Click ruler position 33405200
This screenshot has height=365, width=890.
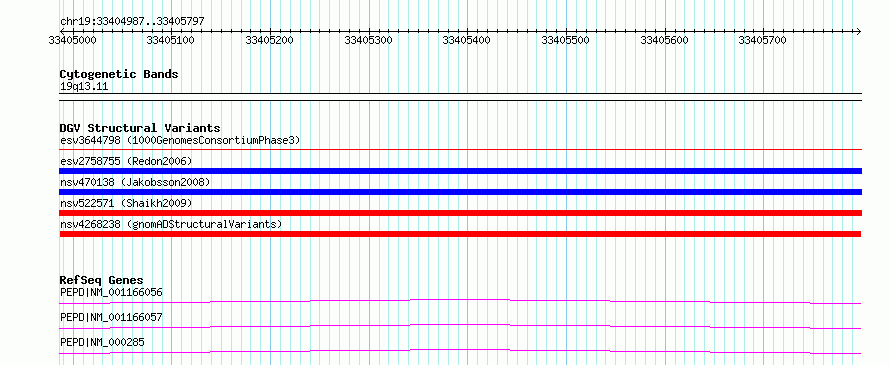pyautogui.click(x=270, y=40)
